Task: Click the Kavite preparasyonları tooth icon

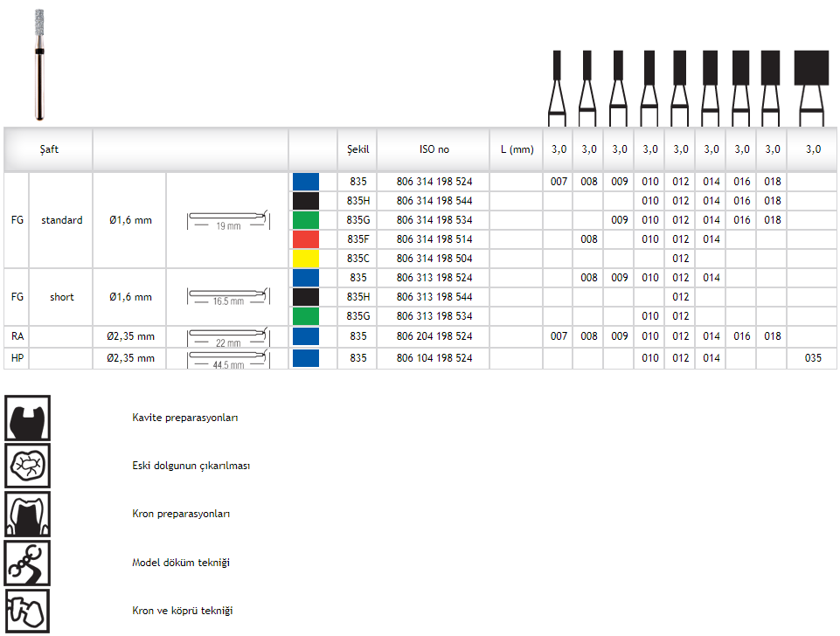Action: 27,418
